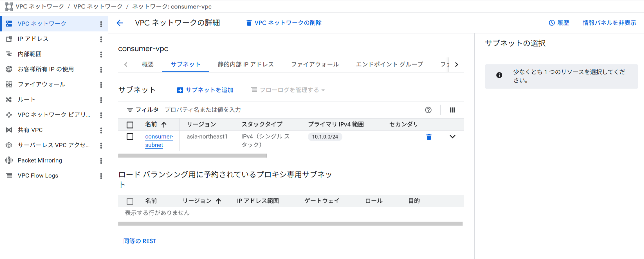Click the ルート sidebar icon
The width and height of the screenshot is (644, 259).
coord(9,100)
